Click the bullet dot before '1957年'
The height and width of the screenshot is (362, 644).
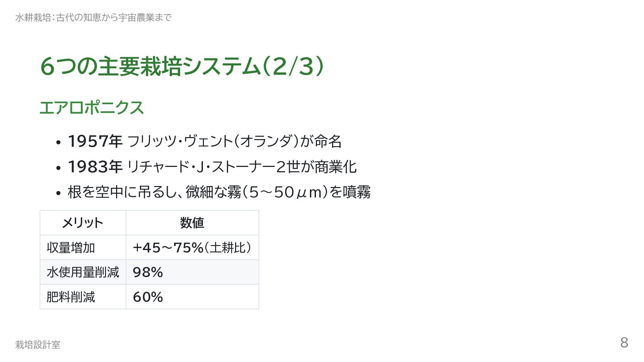[58, 142]
